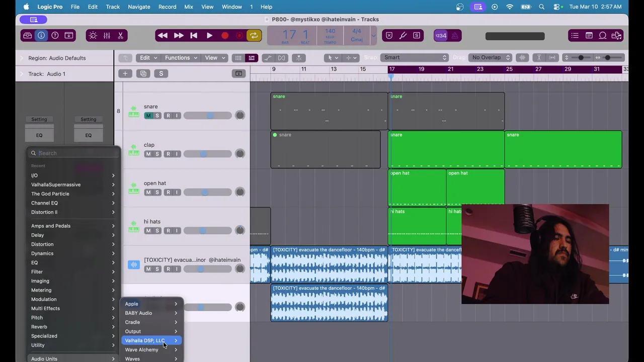Screen dimensions: 644x362
Task: Adjust the clap track volume slider
Action: tap(207, 154)
